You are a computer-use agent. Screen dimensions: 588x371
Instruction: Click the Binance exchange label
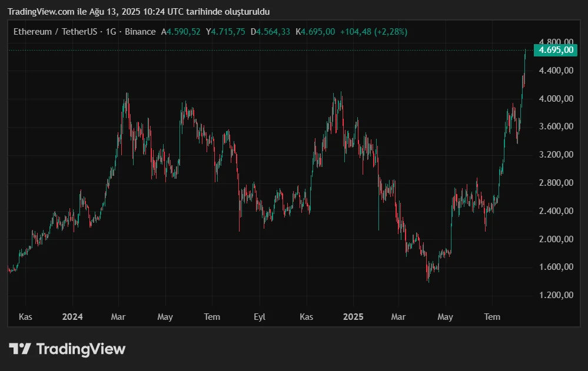[x=140, y=32]
